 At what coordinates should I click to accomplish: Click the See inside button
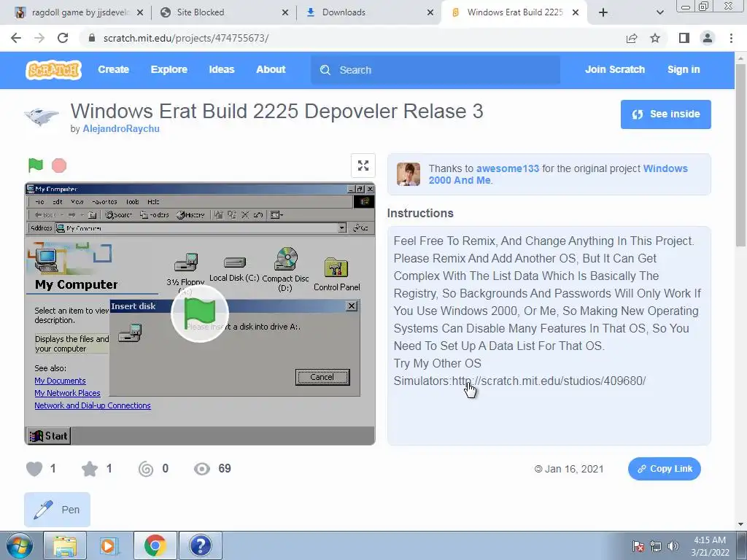[665, 114]
